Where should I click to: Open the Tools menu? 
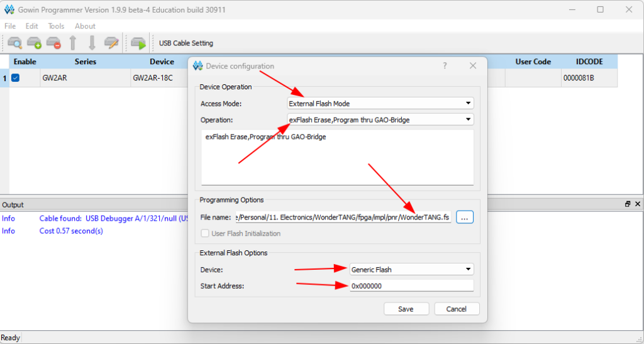(x=56, y=26)
